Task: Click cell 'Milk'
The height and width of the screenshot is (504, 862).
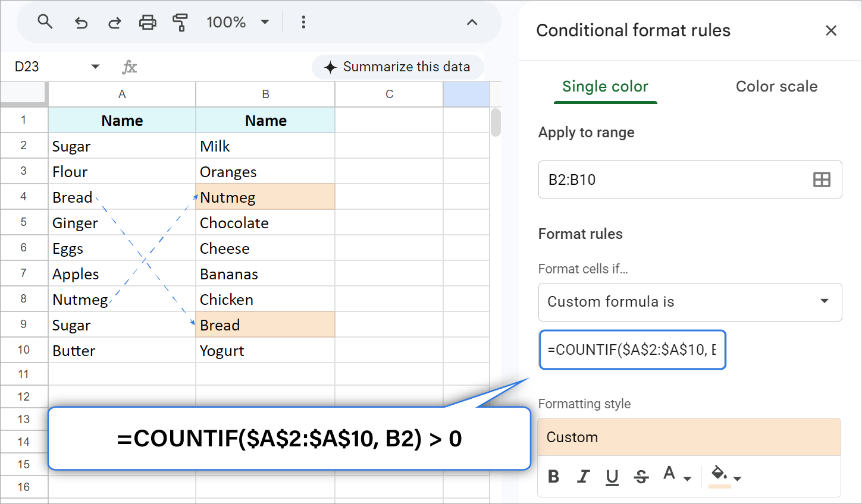Action: tap(265, 146)
